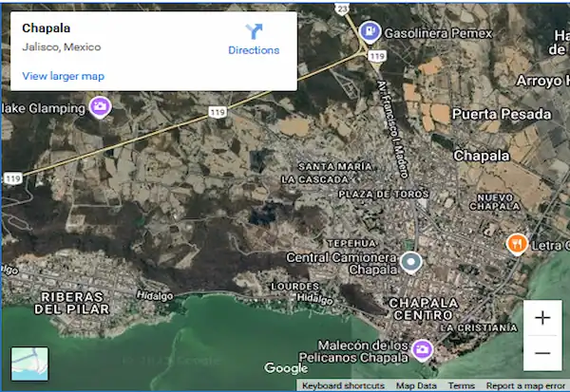Screen dimensions: 570x392
Task: Click the Central Camionera Chapala location pin
Action: pyautogui.click(x=410, y=263)
